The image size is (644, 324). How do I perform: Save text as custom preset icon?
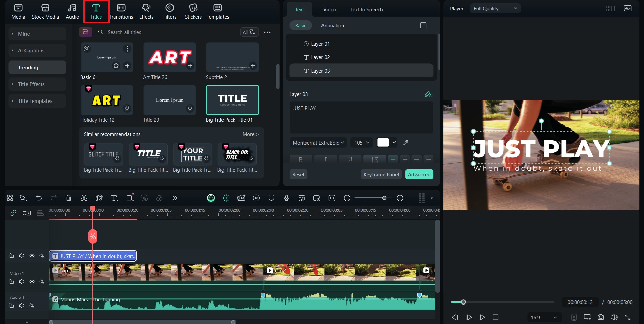pyautogui.click(x=423, y=25)
